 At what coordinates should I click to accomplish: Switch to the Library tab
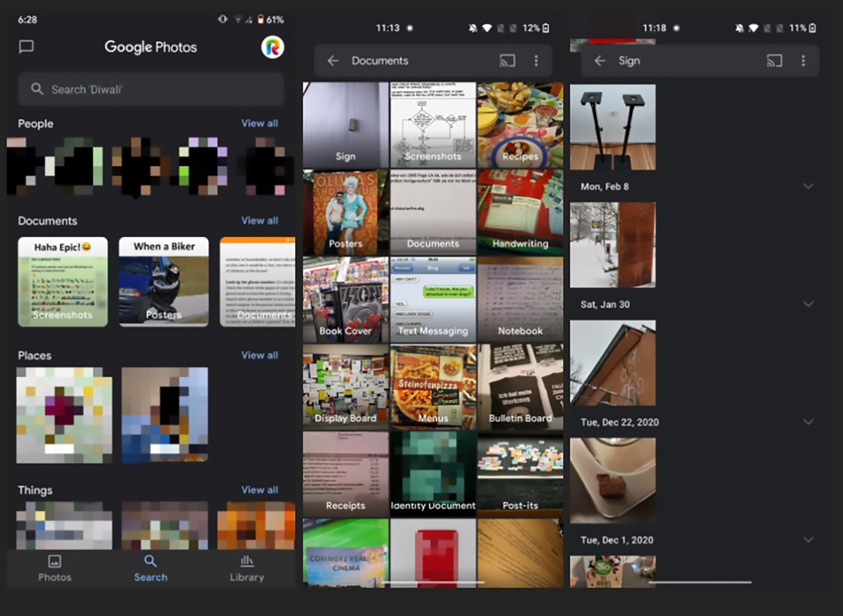(x=247, y=568)
